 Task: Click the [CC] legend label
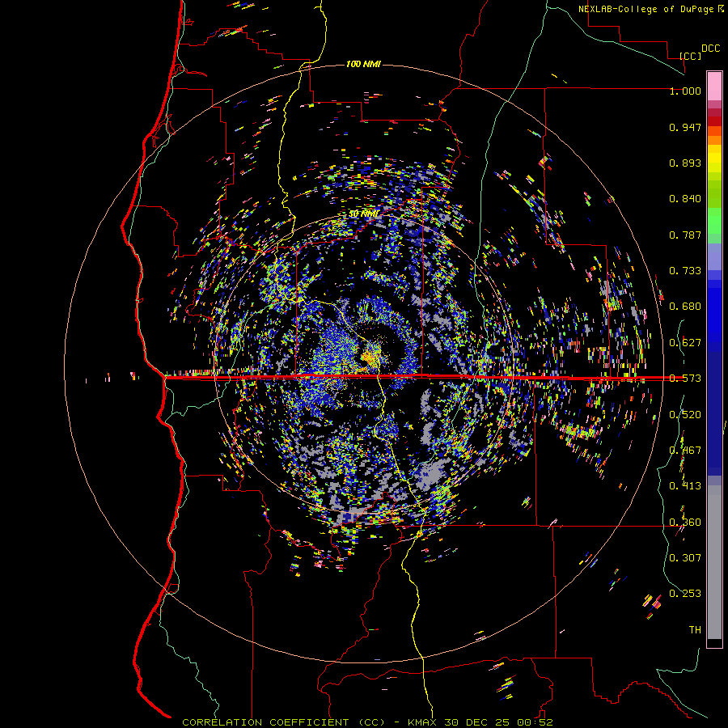pyautogui.click(x=690, y=56)
